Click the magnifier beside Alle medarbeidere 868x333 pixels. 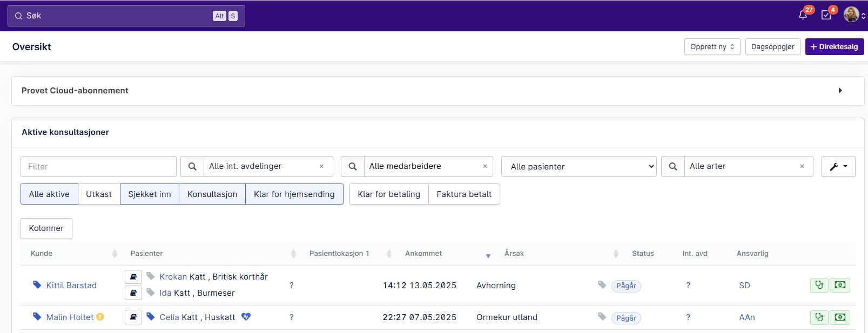[353, 166]
